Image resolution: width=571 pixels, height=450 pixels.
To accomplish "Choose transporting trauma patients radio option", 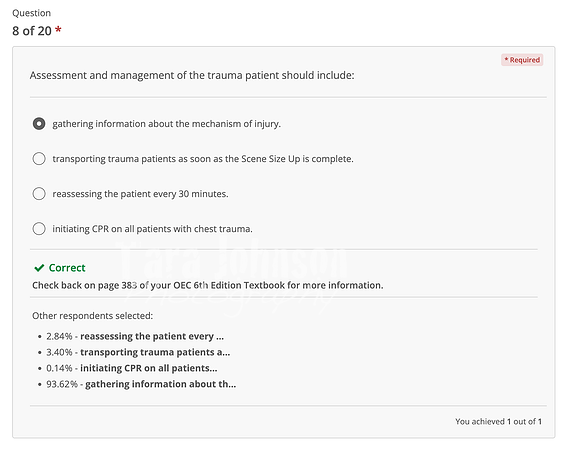I will point(39,159).
